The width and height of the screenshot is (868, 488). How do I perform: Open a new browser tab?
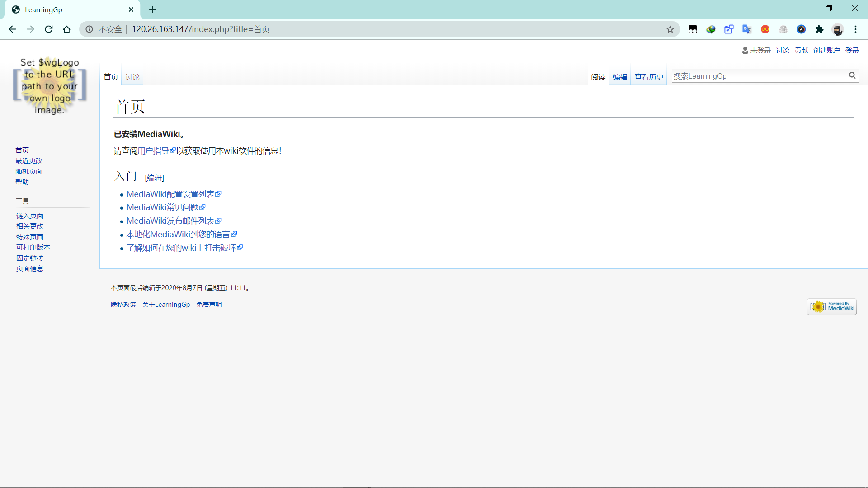pos(153,9)
